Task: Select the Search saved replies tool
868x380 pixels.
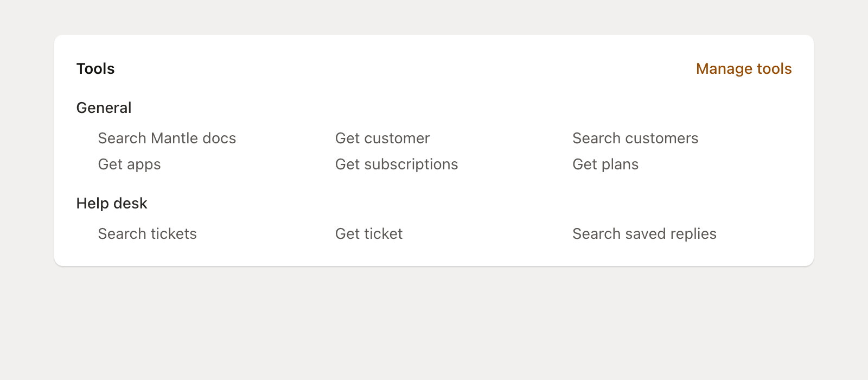Action: click(644, 234)
